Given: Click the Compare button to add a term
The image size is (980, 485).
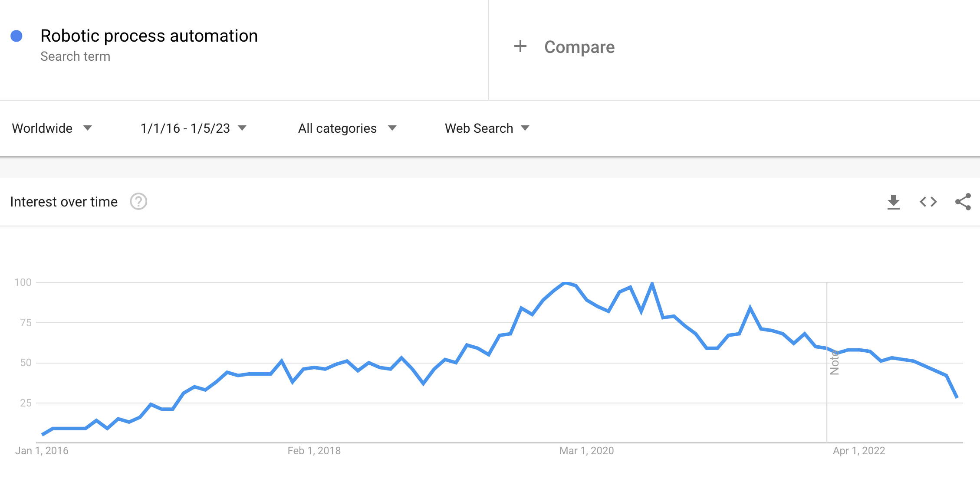Looking at the screenshot, I should pos(579,47).
